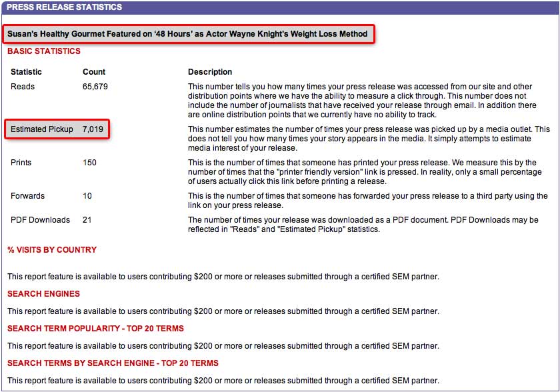Click the SEARCH ENGINES section heading
This screenshot has width=560, height=392.
[x=43, y=293]
